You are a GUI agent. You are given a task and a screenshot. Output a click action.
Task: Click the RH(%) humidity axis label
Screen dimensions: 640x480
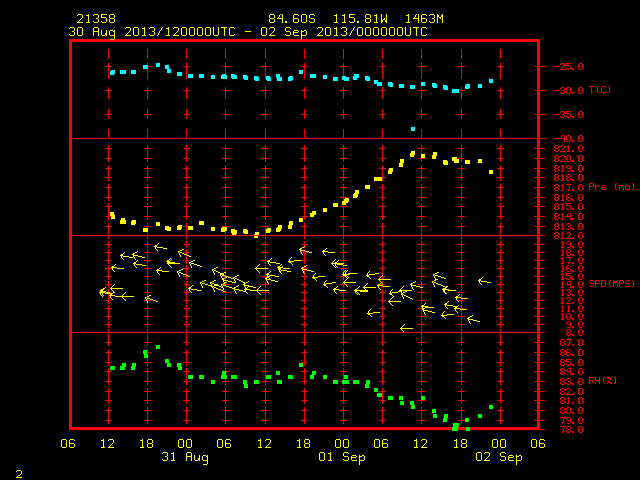point(602,380)
